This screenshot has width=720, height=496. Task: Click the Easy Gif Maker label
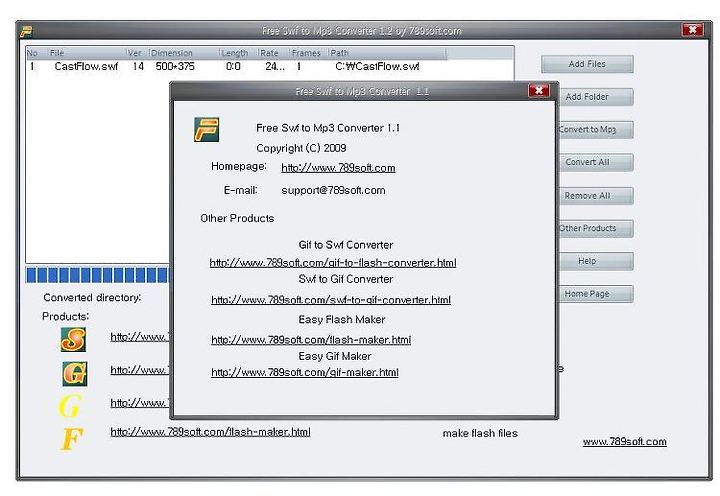335,356
